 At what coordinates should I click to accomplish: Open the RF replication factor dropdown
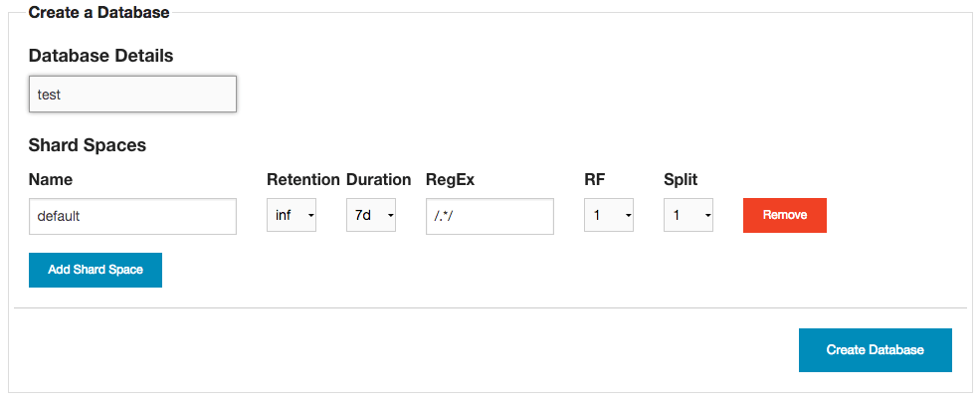609,216
